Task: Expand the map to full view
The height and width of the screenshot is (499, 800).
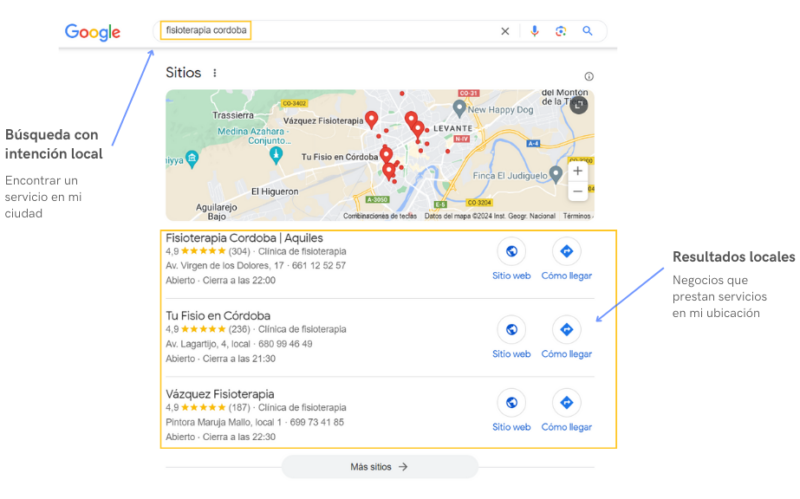Action: (579, 105)
